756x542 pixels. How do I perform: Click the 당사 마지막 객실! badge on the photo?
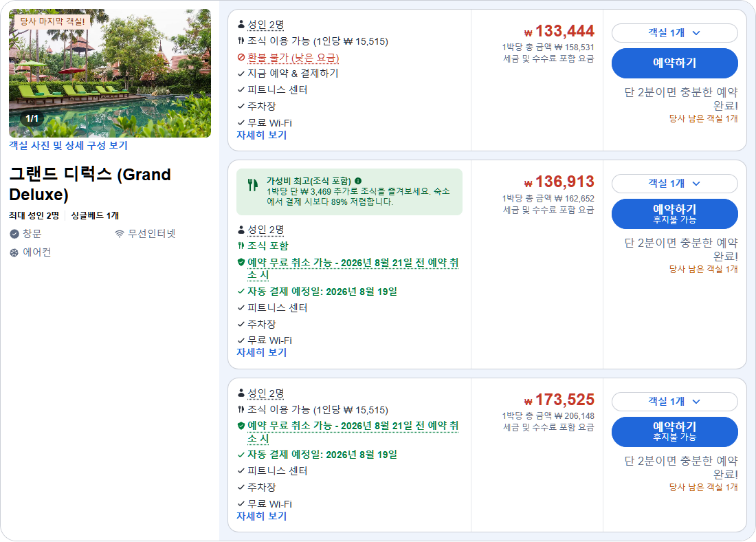pos(52,21)
